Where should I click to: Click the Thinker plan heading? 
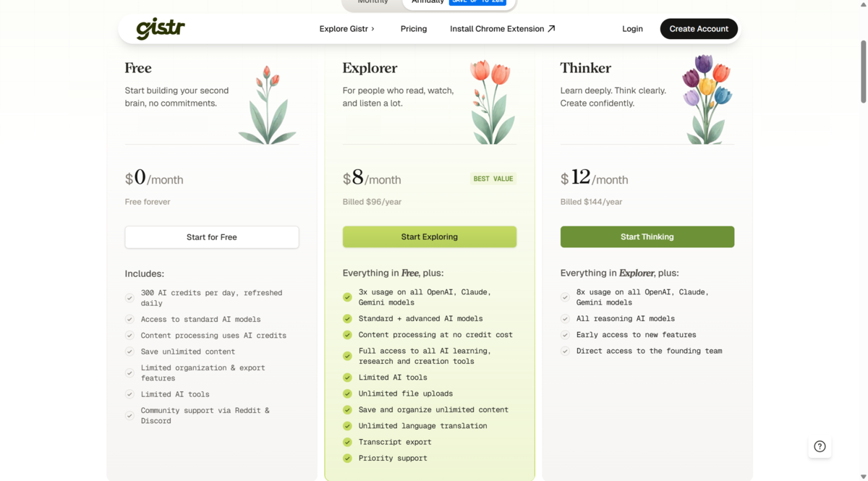coord(586,68)
